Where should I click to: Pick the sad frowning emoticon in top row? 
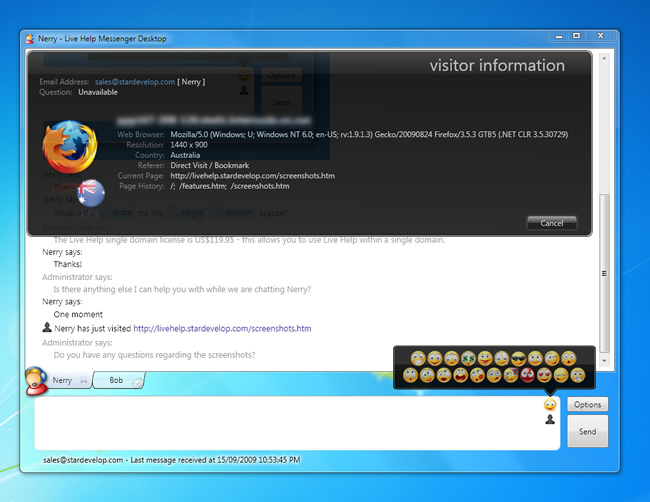pyautogui.click(x=452, y=358)
